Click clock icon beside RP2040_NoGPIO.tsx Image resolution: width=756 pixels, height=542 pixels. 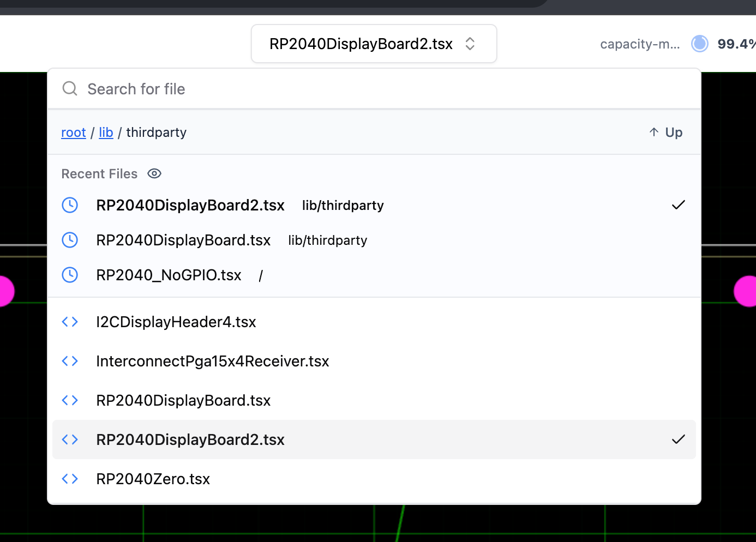click(x=70, y=275)
